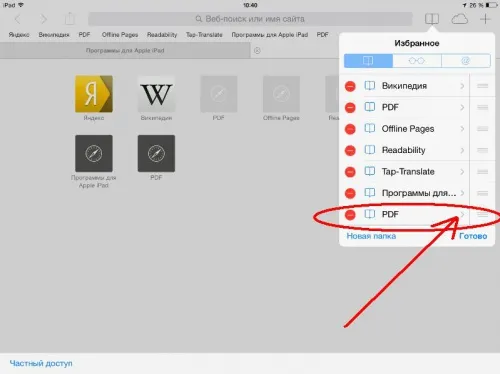Switch to Shared Links @ tab
Screen dimensions: 500x374
pos(466,61)
